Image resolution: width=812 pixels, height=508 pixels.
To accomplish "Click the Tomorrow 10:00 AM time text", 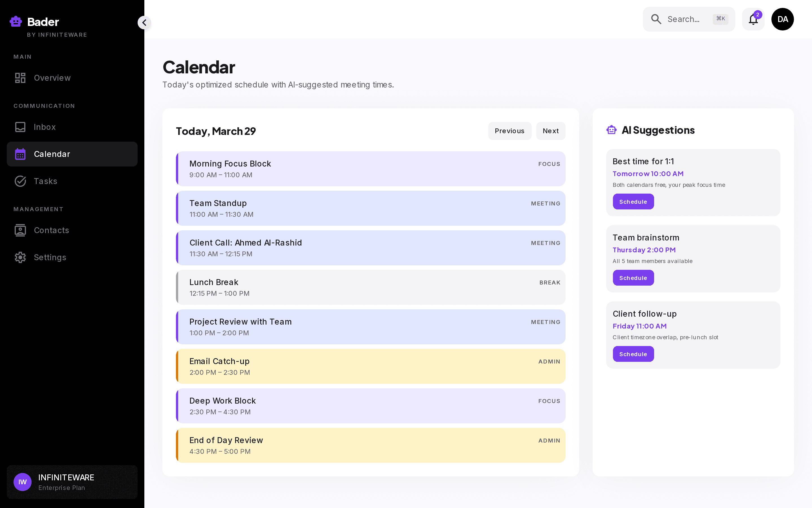I will point(648,174).
